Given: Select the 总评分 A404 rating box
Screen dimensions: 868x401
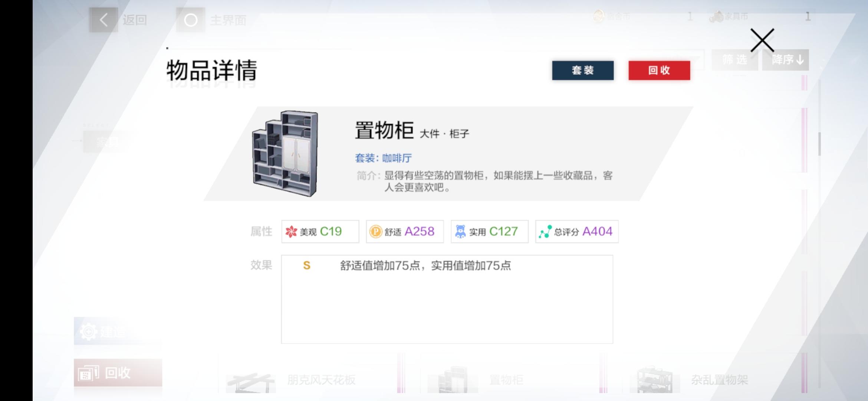Looking at the screenshot, I should coord(577,232).
